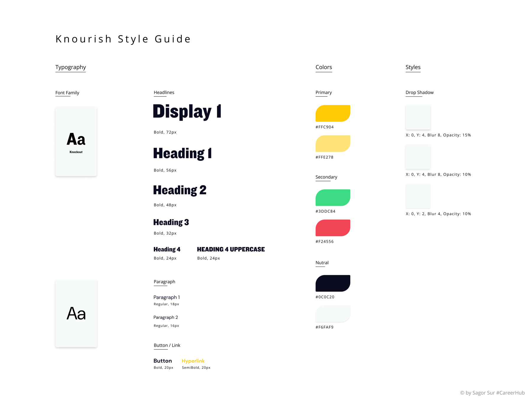Click the Button text sample
Image resolution: width=532 pixels, height=402 pixels.
point(163,361)
